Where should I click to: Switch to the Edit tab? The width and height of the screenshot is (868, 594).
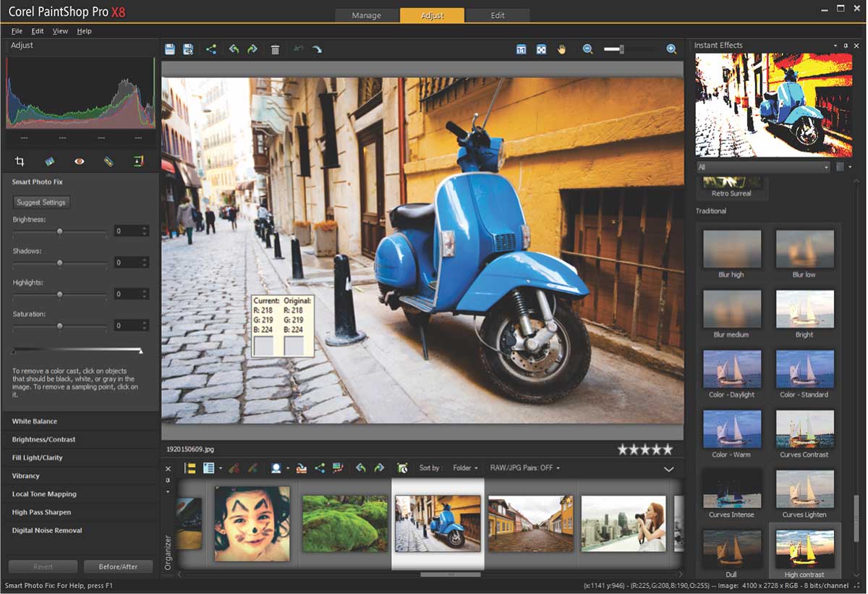point(498,15)
